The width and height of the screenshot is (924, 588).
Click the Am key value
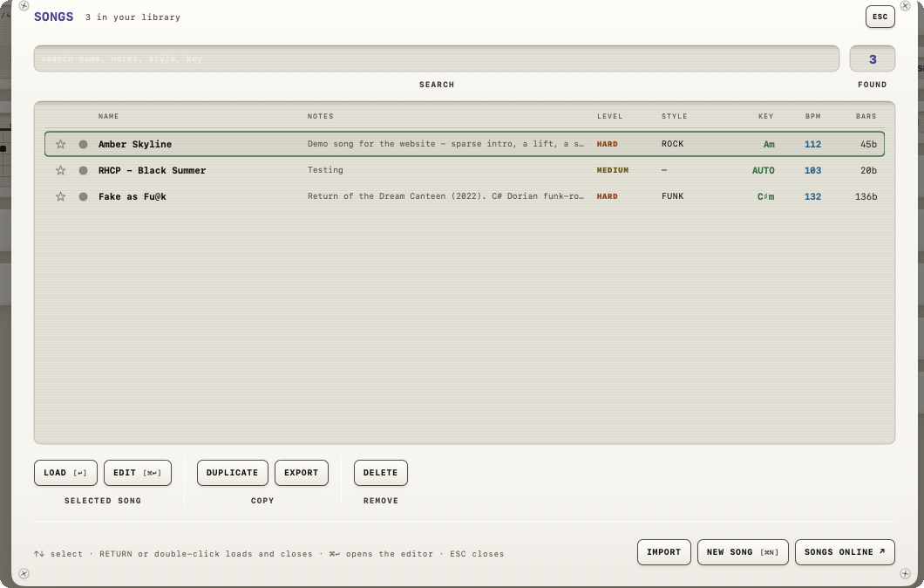769,144
